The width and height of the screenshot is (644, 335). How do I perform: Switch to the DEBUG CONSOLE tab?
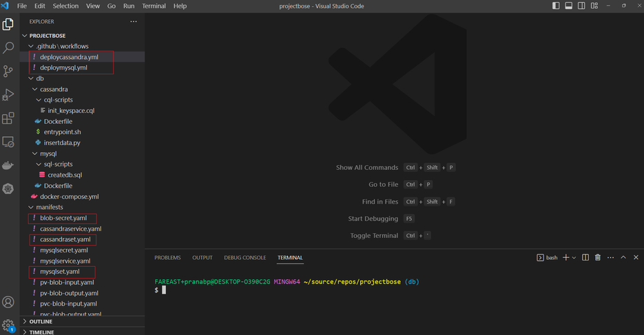click(245, 257)
